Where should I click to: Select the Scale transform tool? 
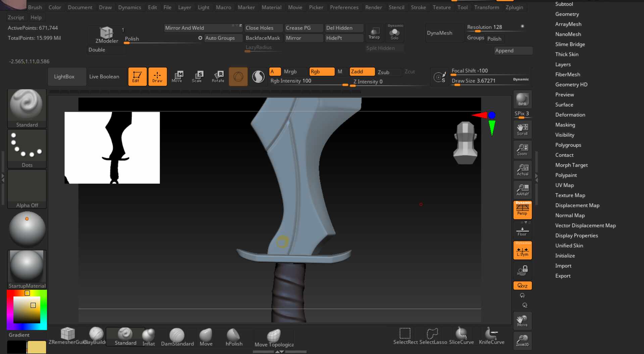pyautogui.click(x=197, y=77)
